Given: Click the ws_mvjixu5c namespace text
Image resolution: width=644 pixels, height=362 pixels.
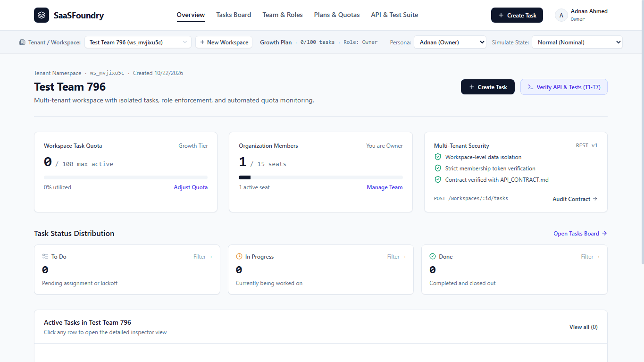Looking at the screenshot, I should click(107, 73).
